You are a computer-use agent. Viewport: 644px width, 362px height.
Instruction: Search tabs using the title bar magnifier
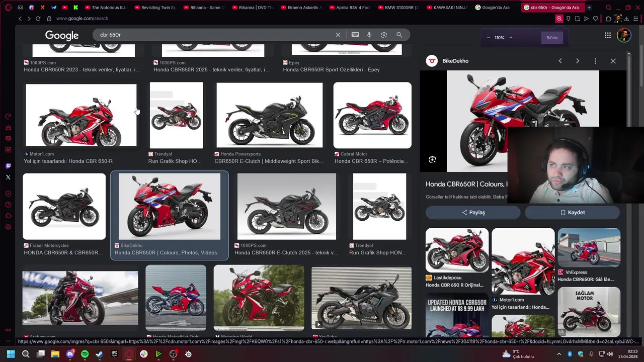tap(609, 8)
